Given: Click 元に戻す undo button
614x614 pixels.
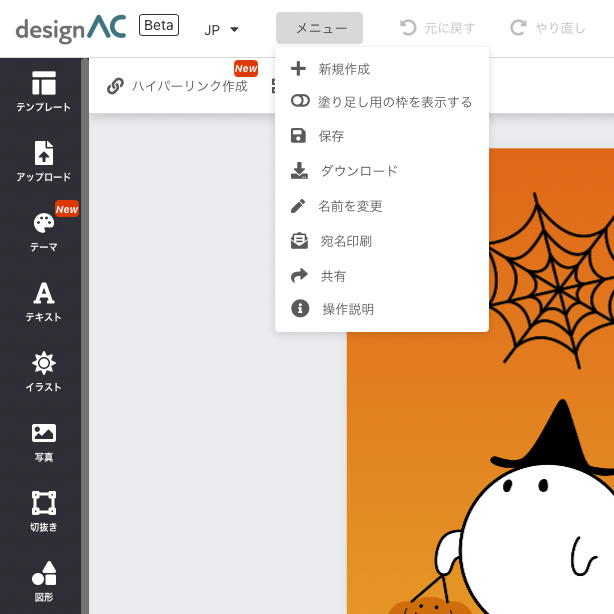Looking at the screenshot, I should pos(437,28).
